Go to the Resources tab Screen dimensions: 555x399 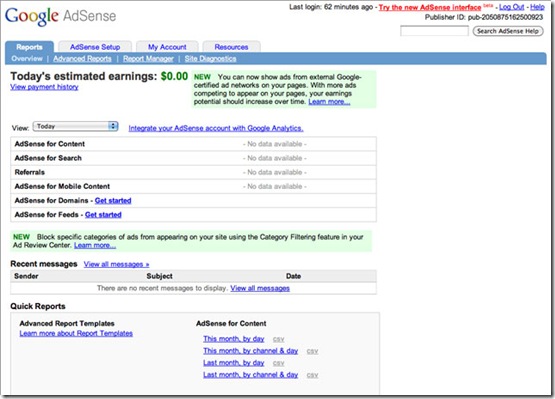pyautogui.click(x=231, y=47)
